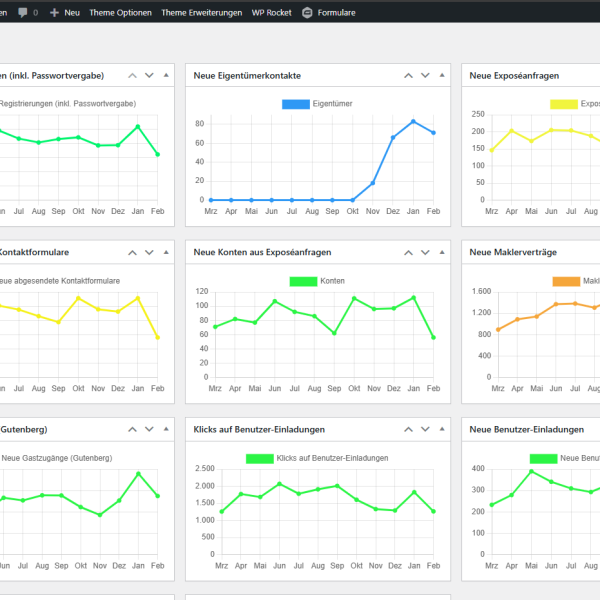The image size is (600, 600).
Task: Move Klicks auf Benutzer-Einladungen widget down
Action: coord(425,429)
